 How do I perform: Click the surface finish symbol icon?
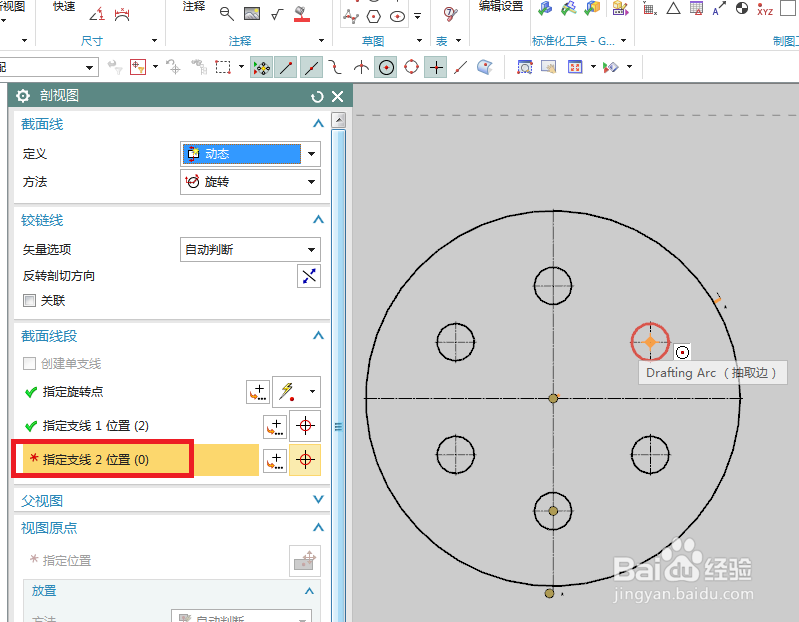[277, 14]
